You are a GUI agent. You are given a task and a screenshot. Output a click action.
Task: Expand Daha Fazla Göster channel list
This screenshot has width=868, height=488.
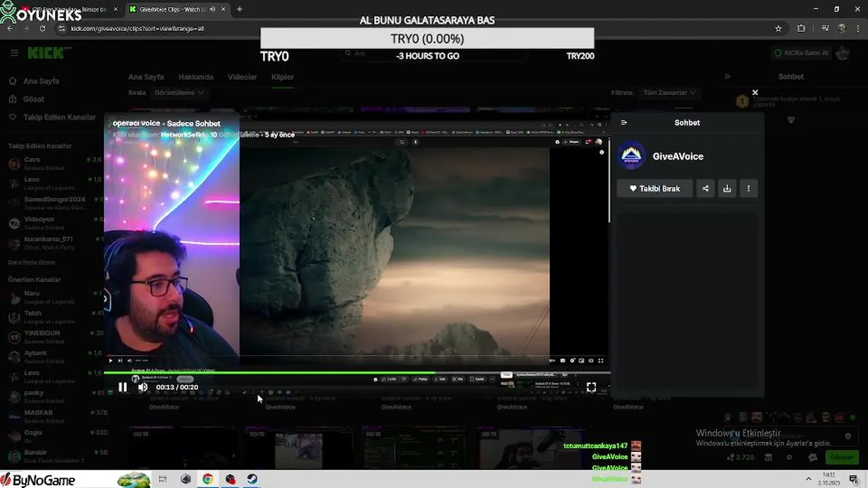[x=32, y=262]
